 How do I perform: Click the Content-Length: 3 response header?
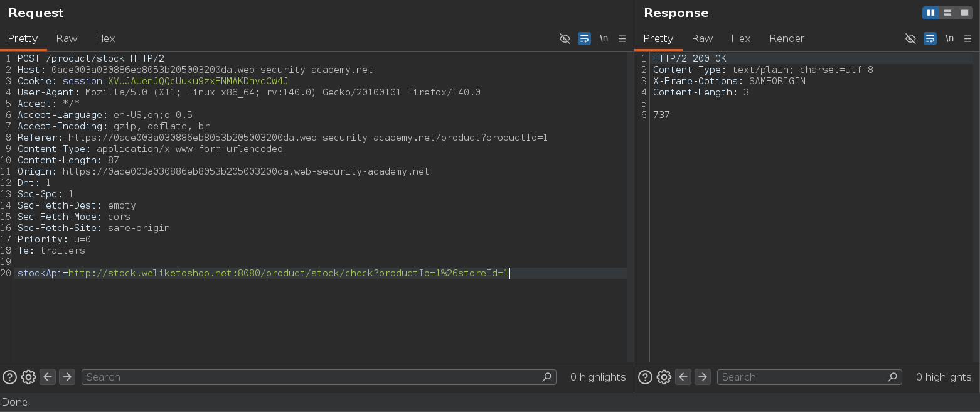[x=701, y=92]
